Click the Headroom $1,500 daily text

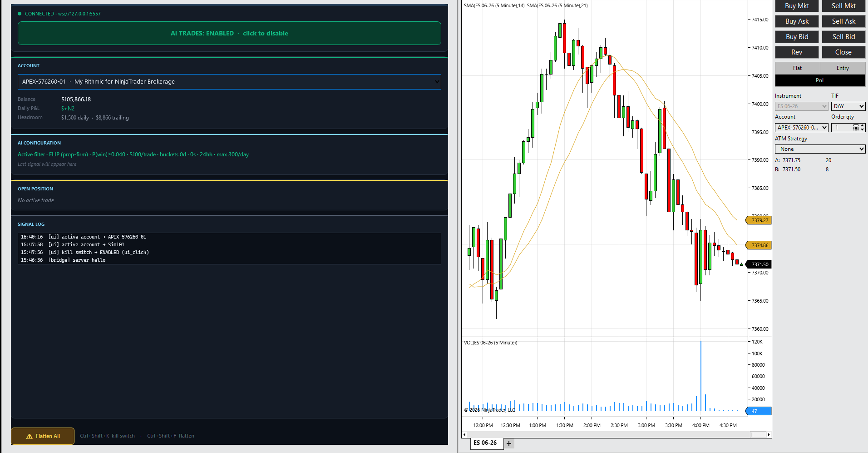tap(75, 118)
